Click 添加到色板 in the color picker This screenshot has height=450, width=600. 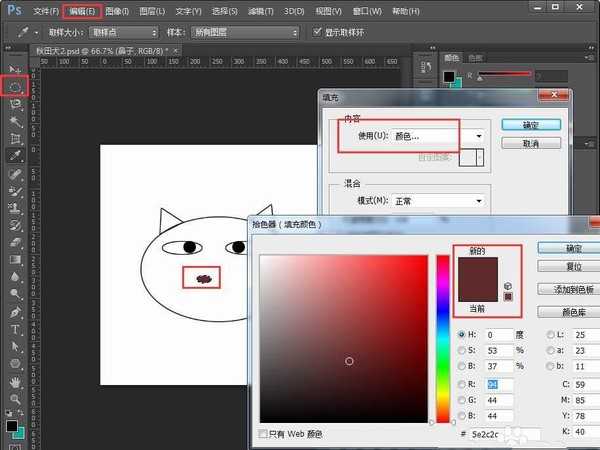(567, 288)
